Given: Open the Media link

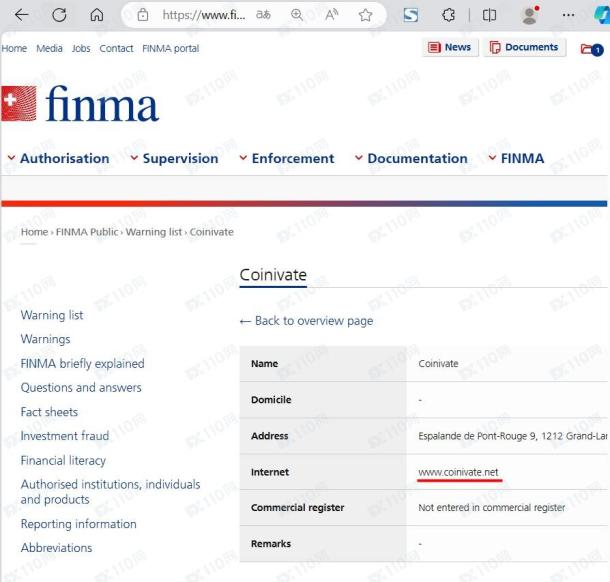Looking at the screenshot, I should tap(49, 48).
